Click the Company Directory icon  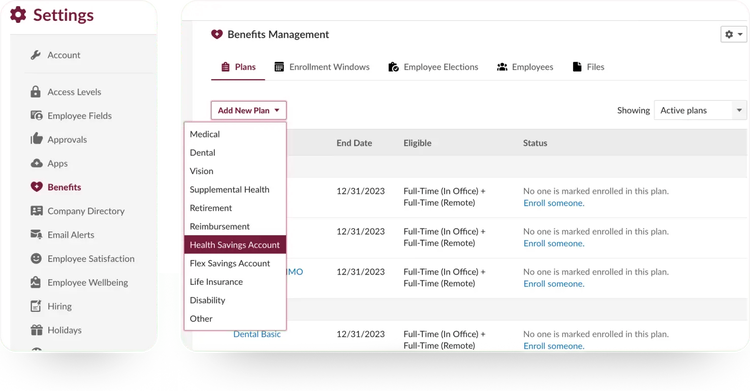[36, 211]
